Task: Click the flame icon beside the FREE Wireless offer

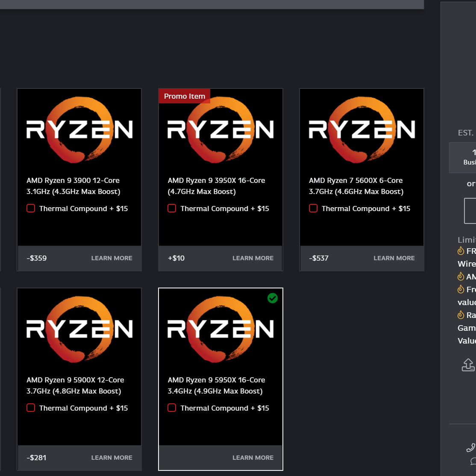Action: pyautogui.click(x=460, y=251)
